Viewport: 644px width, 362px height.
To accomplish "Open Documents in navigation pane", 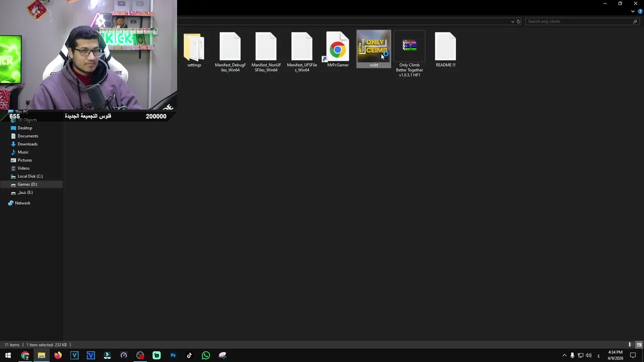I will 28,136.
